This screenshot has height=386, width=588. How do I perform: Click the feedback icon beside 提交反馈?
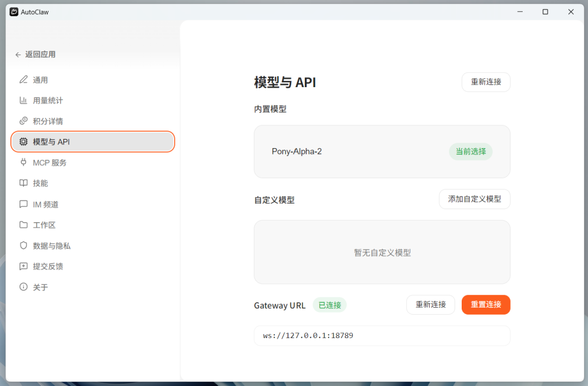(23, 266)
